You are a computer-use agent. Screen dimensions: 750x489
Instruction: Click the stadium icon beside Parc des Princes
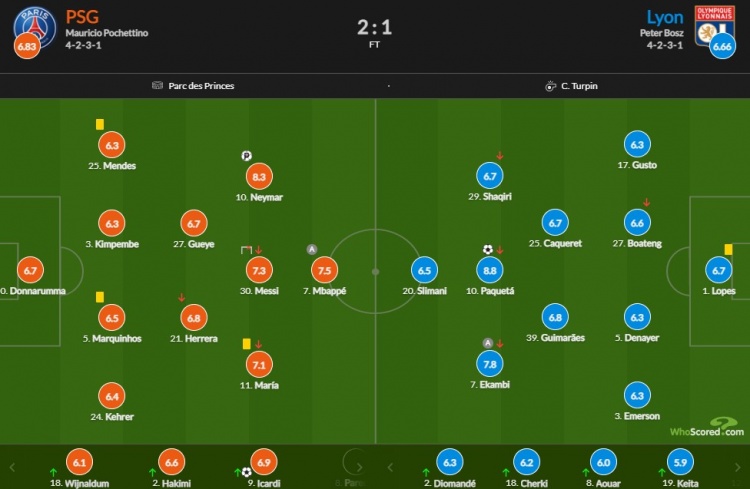tap(157, 86)
